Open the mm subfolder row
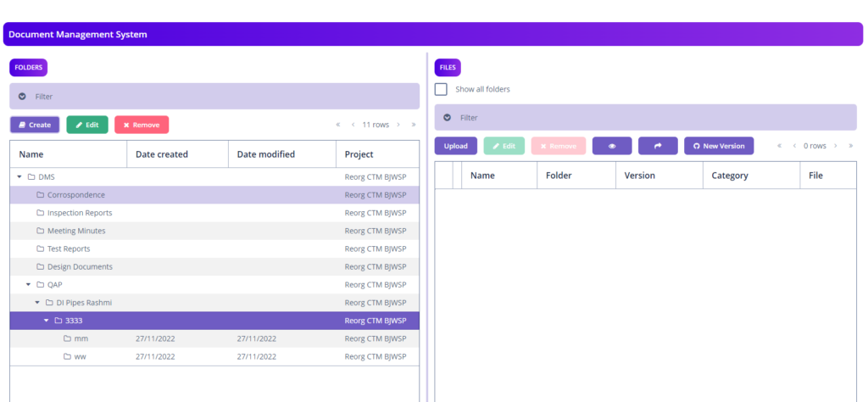The width and height of the screenshot is (868, 402). point(81,338)
